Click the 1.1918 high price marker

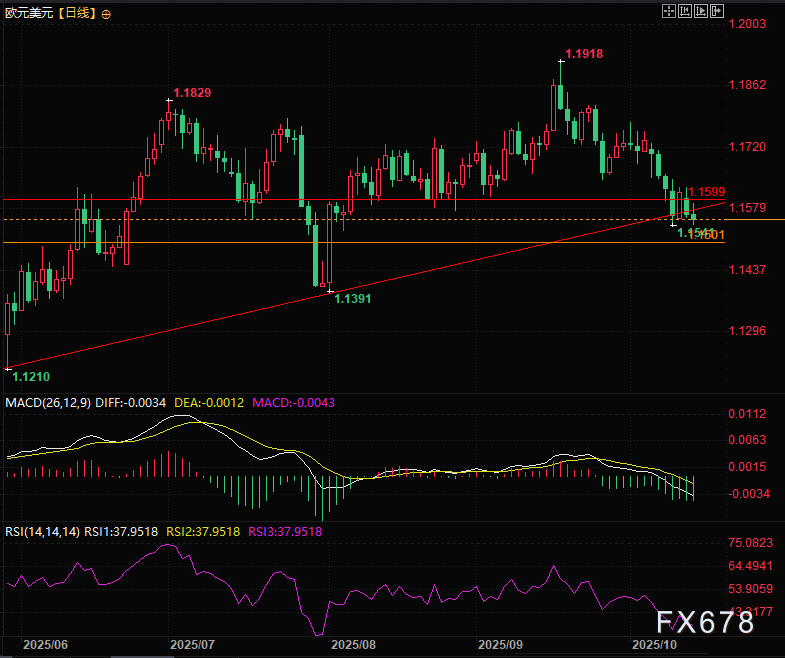coord(584,52)
